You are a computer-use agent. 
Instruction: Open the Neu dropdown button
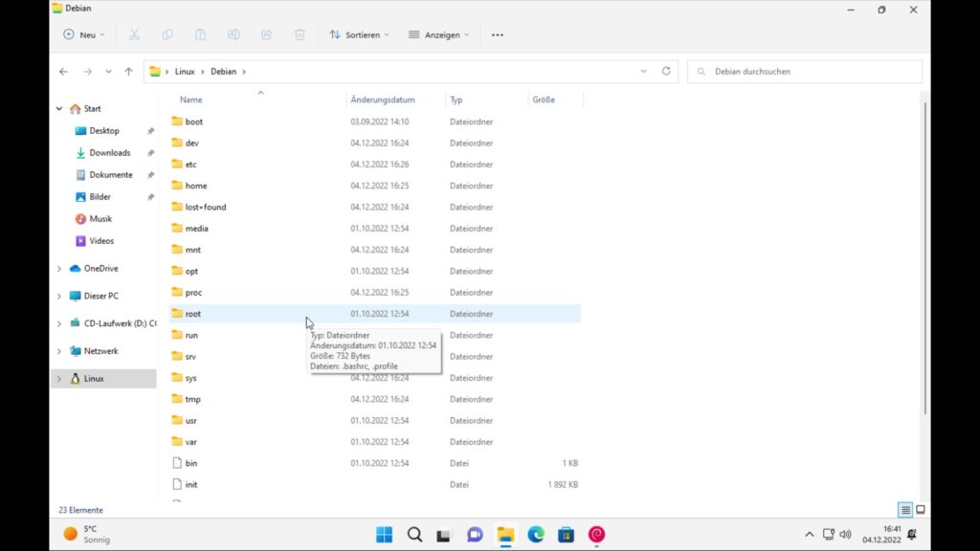pyautogui.click(x=84, y=35)
